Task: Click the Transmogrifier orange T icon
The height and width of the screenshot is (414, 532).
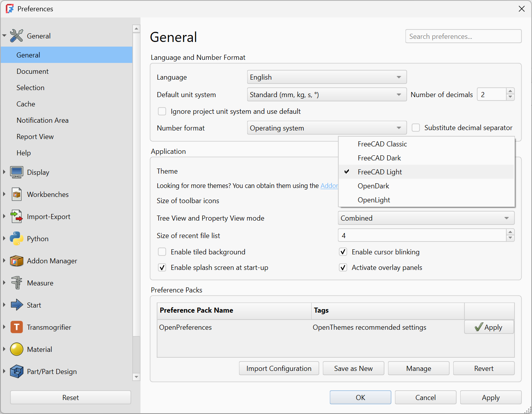Action: click(x=17, y=327)
